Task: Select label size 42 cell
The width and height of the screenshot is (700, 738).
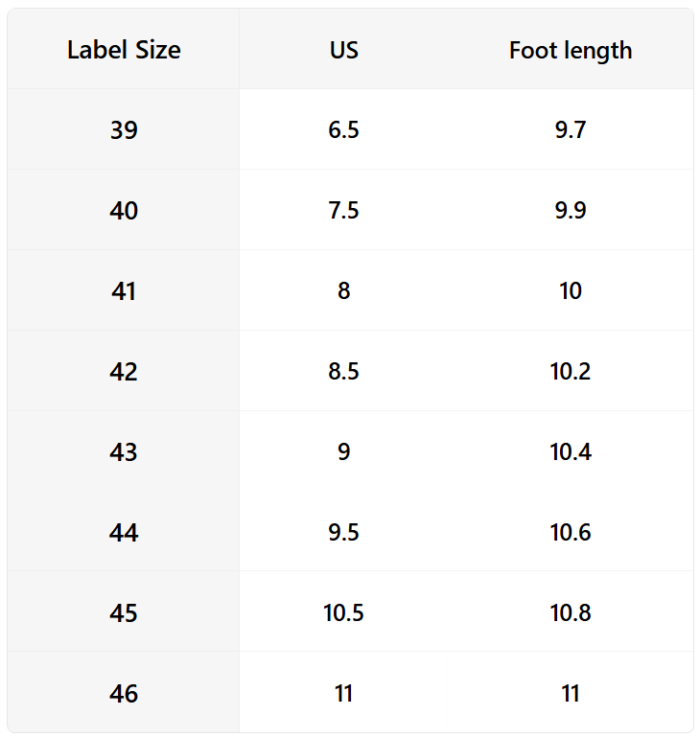Action: [x=124, y=371]
